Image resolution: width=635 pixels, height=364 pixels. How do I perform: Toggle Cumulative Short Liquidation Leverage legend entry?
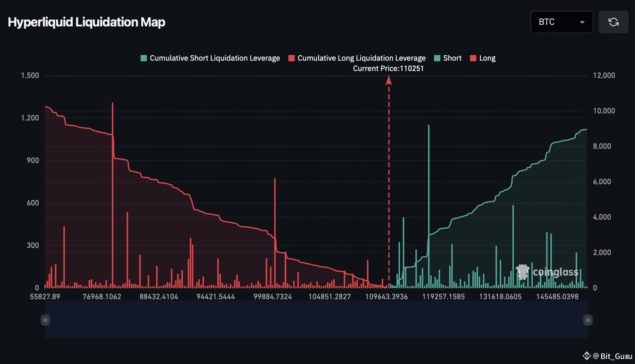215,58
